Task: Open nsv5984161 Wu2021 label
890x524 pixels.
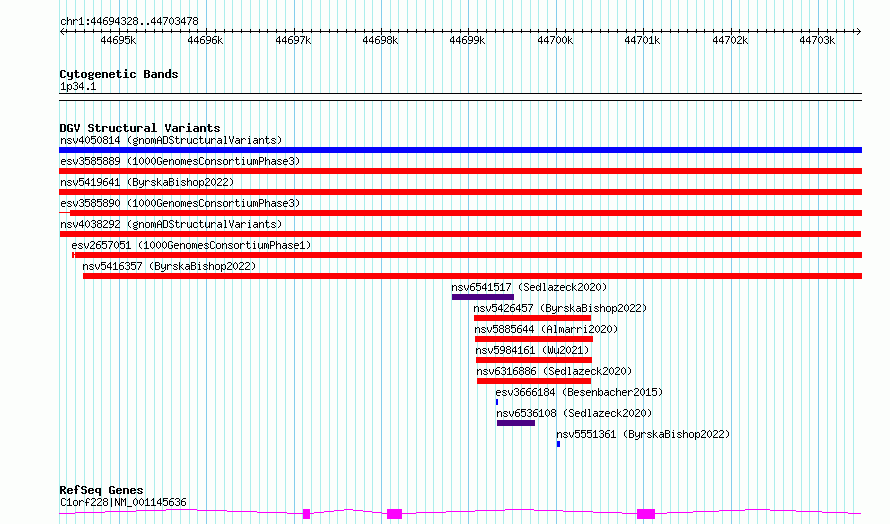Action: [532, 350]
